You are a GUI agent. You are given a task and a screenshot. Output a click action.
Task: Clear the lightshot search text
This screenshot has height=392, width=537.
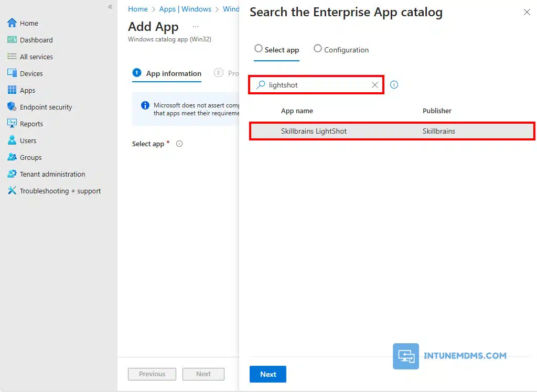tap(375, 85)
